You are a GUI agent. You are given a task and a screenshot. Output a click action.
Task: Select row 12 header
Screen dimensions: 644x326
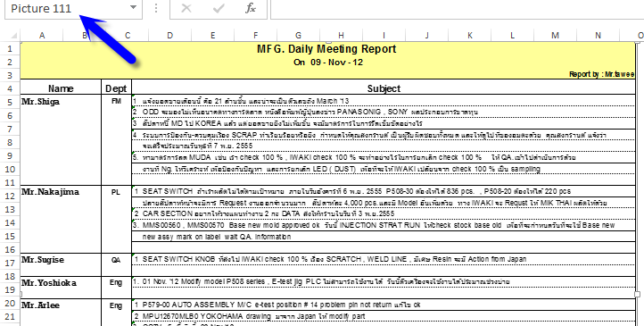(x=10, y=196)
